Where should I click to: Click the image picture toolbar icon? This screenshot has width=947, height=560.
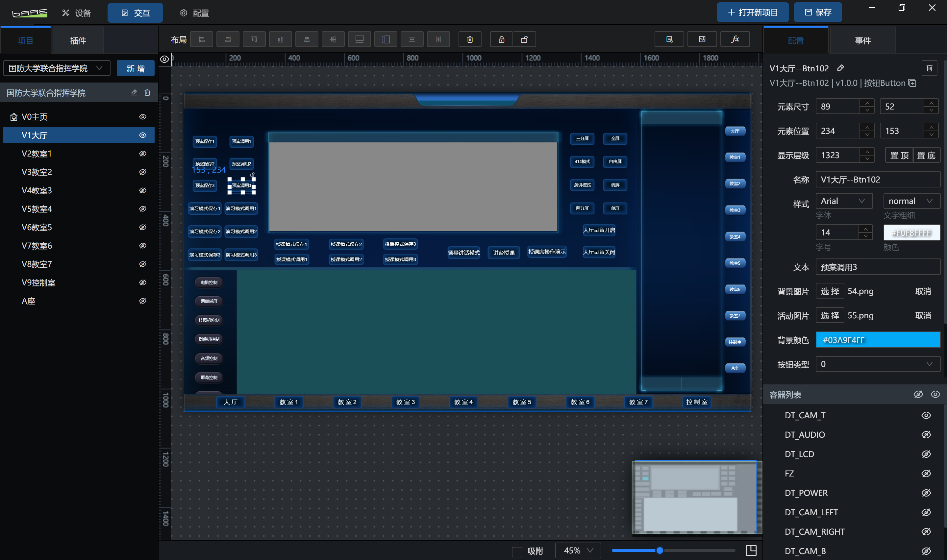[702, 39]
